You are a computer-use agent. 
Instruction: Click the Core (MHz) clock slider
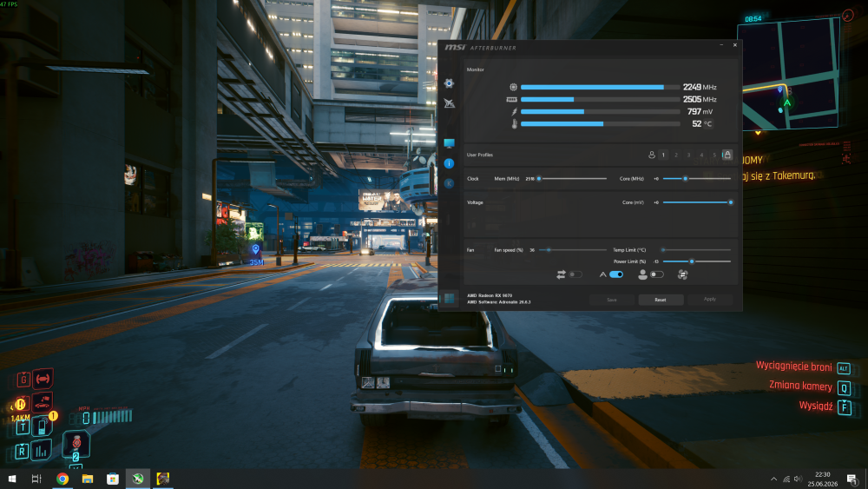tap(697, 179)
